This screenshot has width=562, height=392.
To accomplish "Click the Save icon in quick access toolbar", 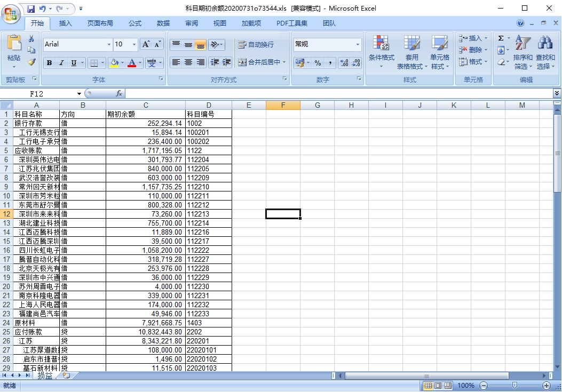I will click(x=31, y=9).
